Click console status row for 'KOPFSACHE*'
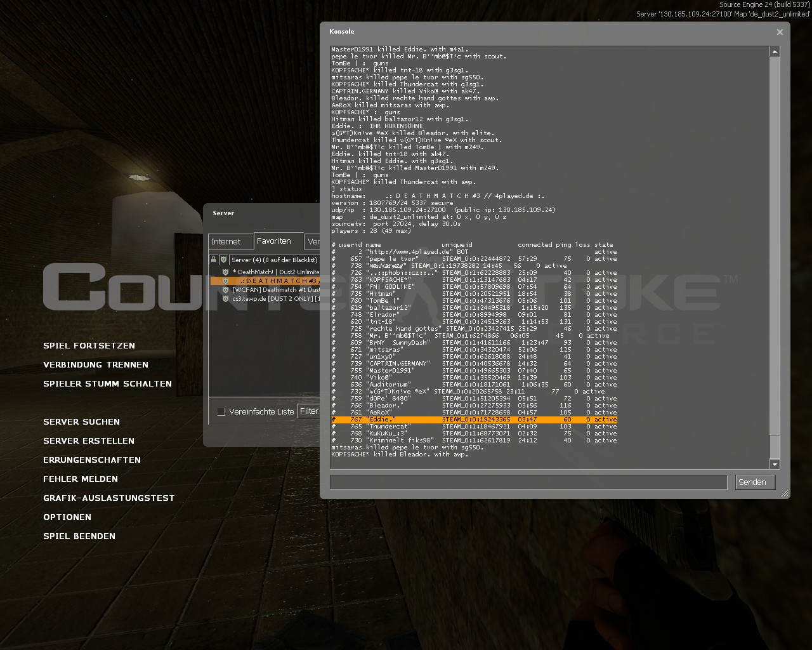The width and height of the screenshot is (812, 650). click(474, 280)
